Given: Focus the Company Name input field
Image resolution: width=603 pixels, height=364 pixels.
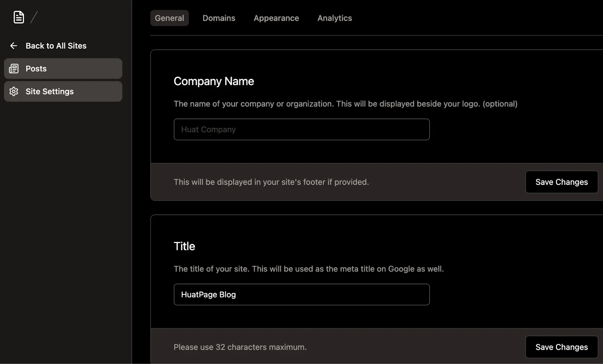Looking at the screenshot, I should coord(301,130).
